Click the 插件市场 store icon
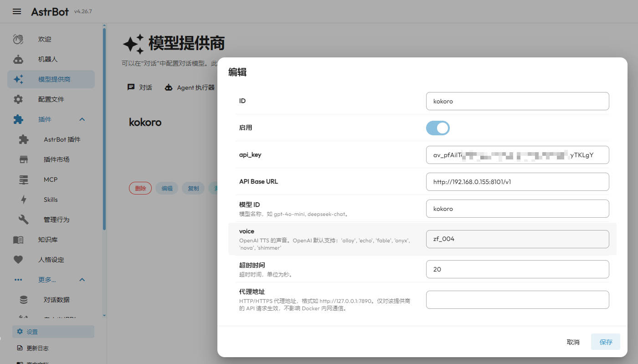Image resolution: width=638 pixels, height=364 pixels. click(24, 159)
